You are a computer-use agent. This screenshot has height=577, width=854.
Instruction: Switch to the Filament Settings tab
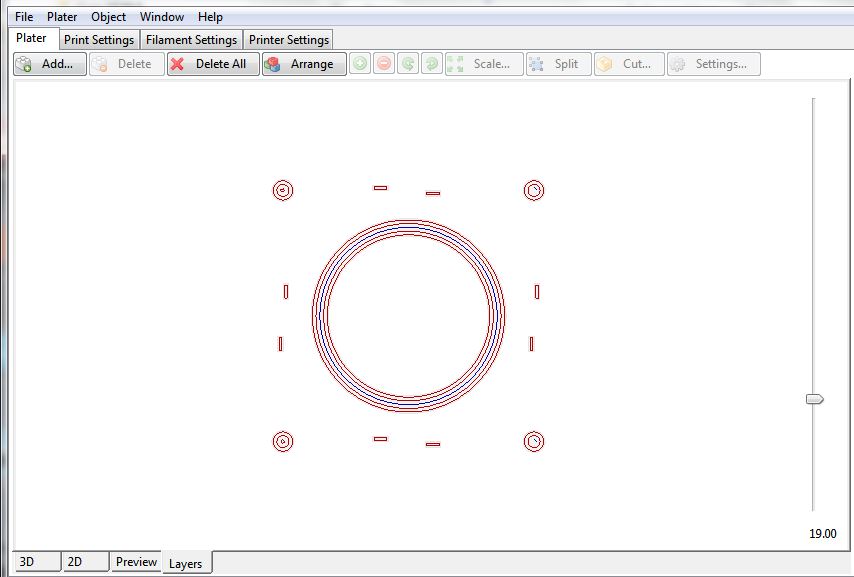click(x=191, y=40)
